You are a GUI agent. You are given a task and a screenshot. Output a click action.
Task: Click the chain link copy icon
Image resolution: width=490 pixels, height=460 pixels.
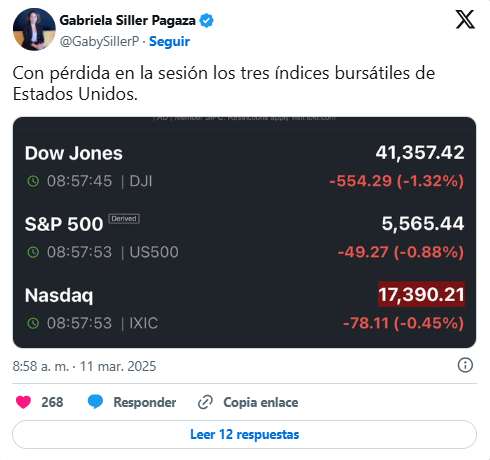point(205,402)
